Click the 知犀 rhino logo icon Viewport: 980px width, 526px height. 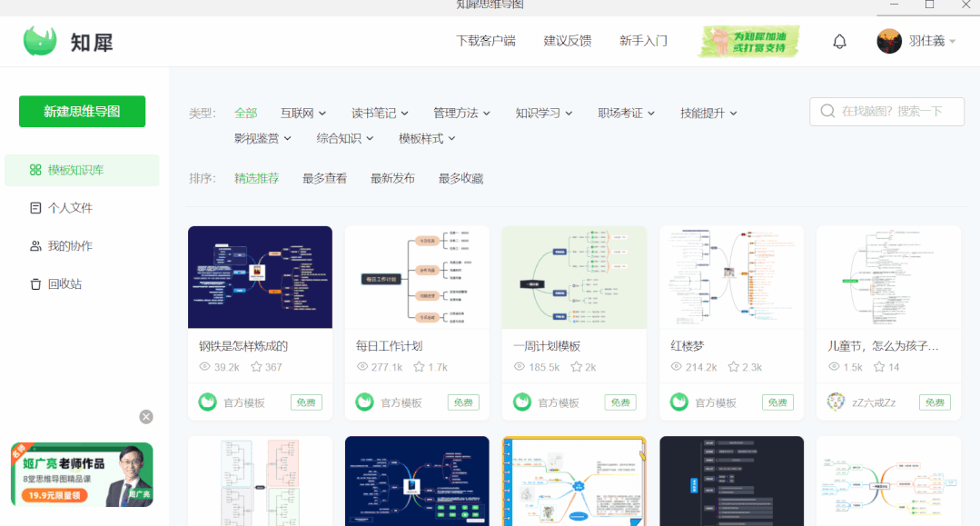point(40,41)
